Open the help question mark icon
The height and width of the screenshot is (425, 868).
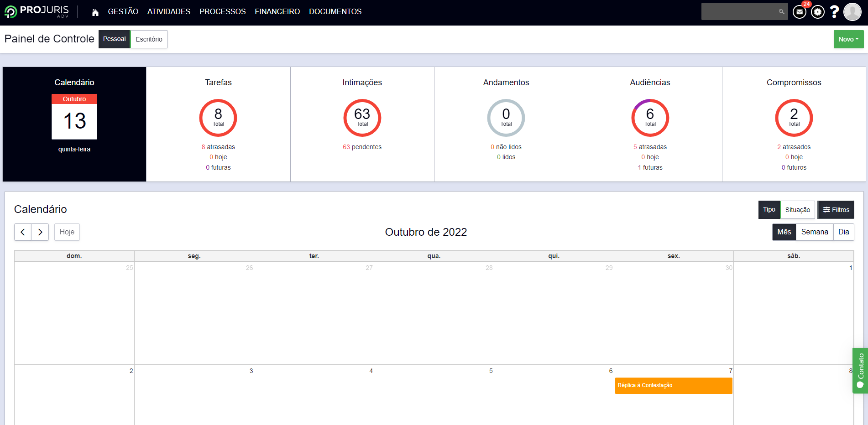834,12
